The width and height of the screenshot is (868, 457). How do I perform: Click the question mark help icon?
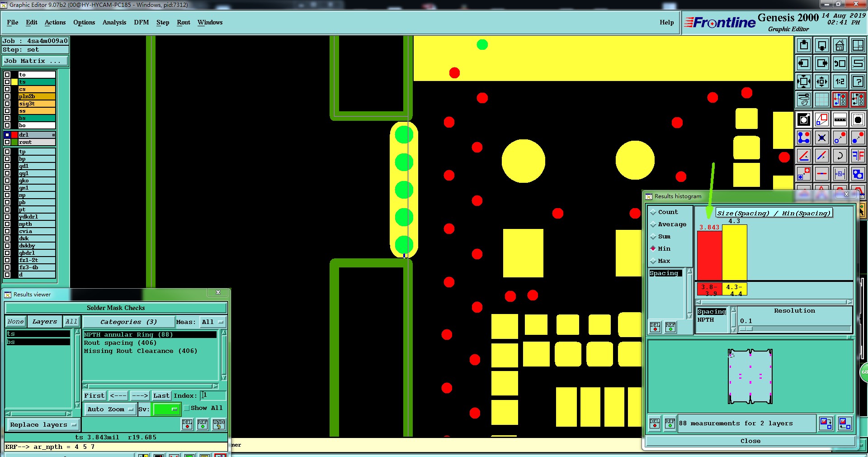point(858,81)
